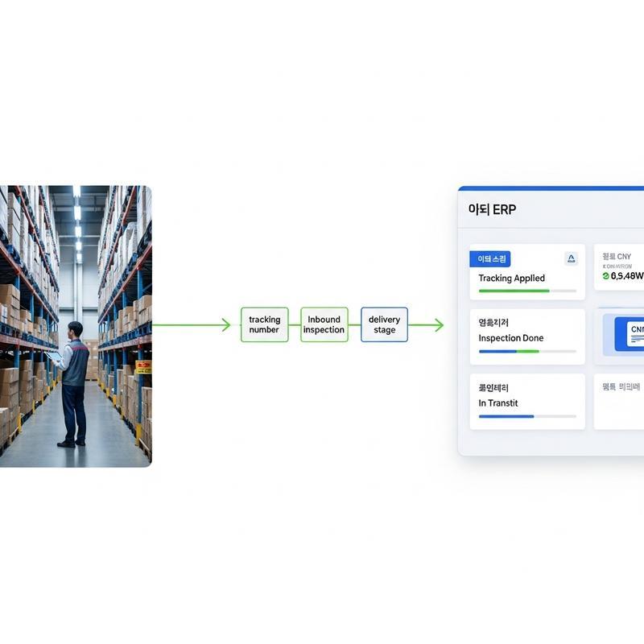Screen dimensions: 644x644
Task: Click the Inbound inspection step box
Action: (324, 324)
